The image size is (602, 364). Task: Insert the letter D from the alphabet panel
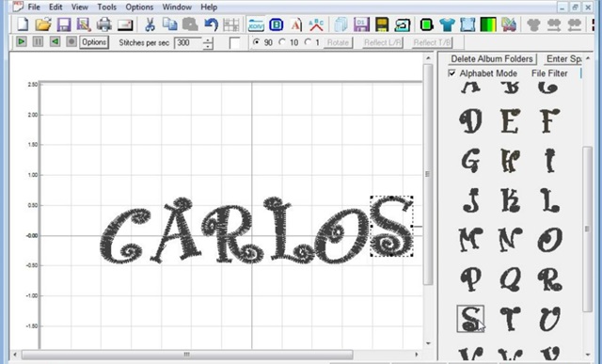[470, 120]
